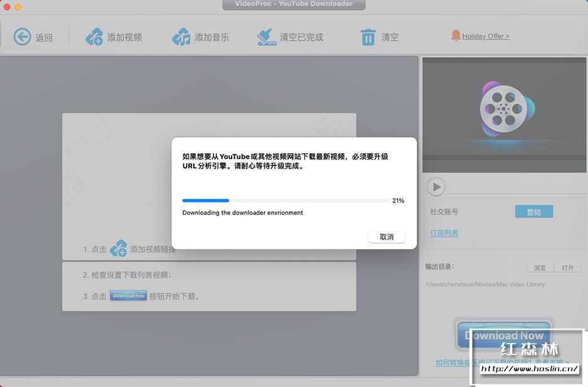Click the 清空 trash can icon
This screenshot has height=387, width=588.
click(369, 36)
